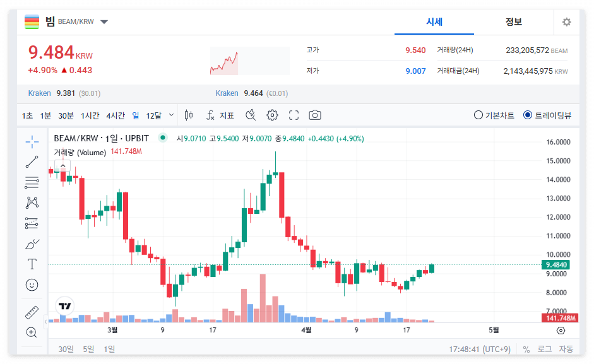
Task: Select the 트레이딩뷰 radio option
Action: point(547,115)
